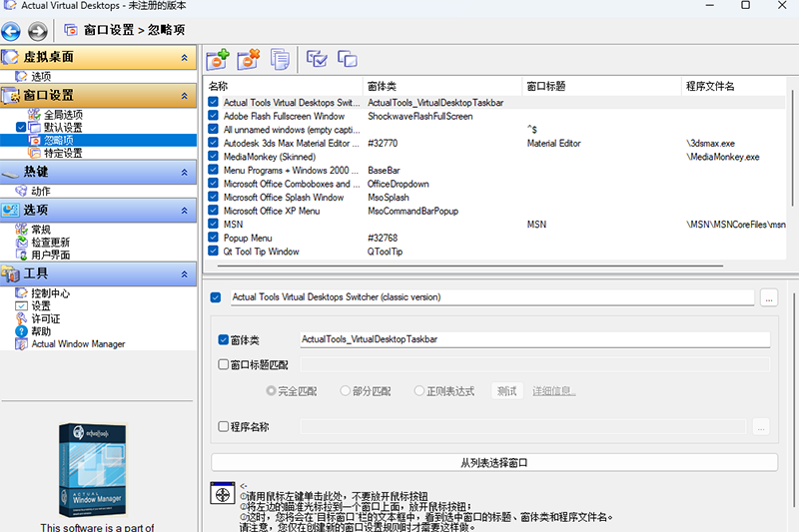Select Microsoft Office Splash Window row

click(x=496, y=197)
